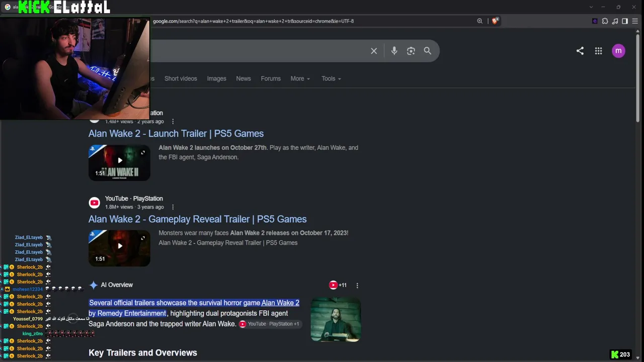Click the Key Trailers and Overviews heading

[x=143, y=353]
